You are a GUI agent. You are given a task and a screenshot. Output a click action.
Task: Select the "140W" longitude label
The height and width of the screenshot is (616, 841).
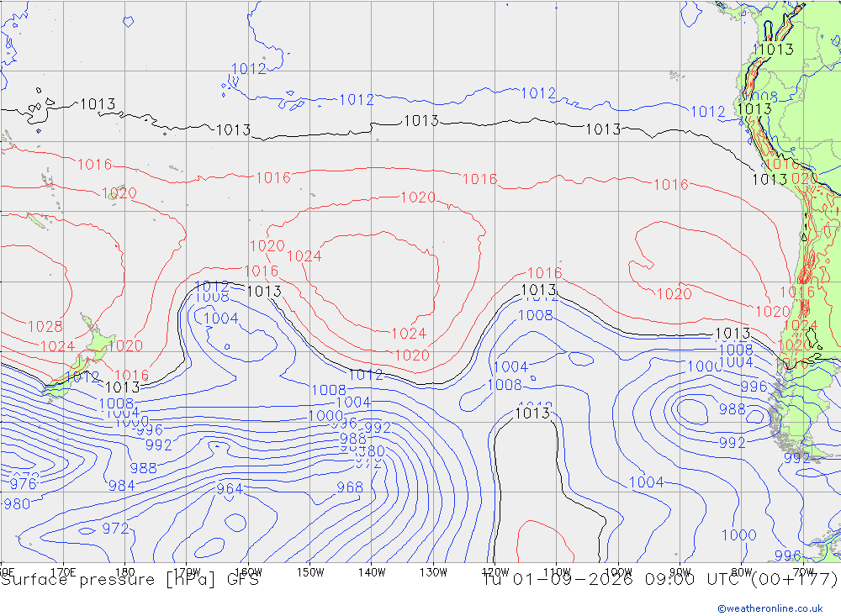(x=373, y=572)
